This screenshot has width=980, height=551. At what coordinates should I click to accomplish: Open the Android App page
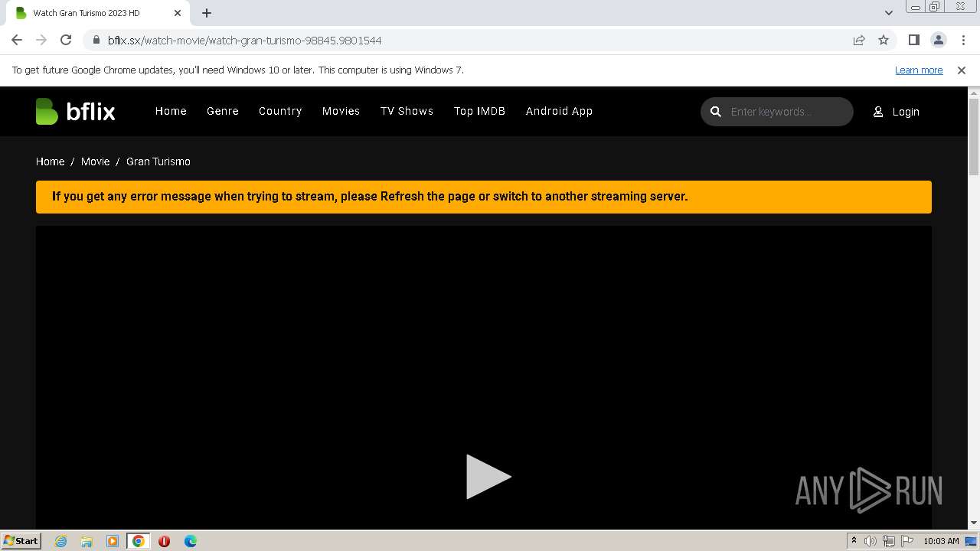point(559,111)
